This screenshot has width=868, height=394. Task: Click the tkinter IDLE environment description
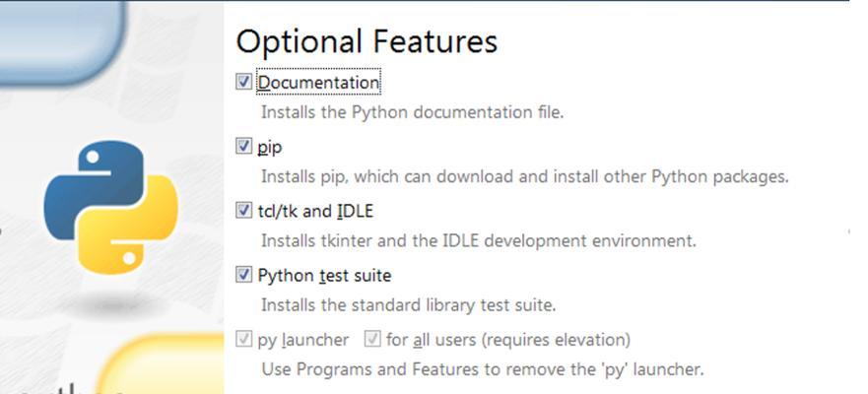click(x=478, y=240)
